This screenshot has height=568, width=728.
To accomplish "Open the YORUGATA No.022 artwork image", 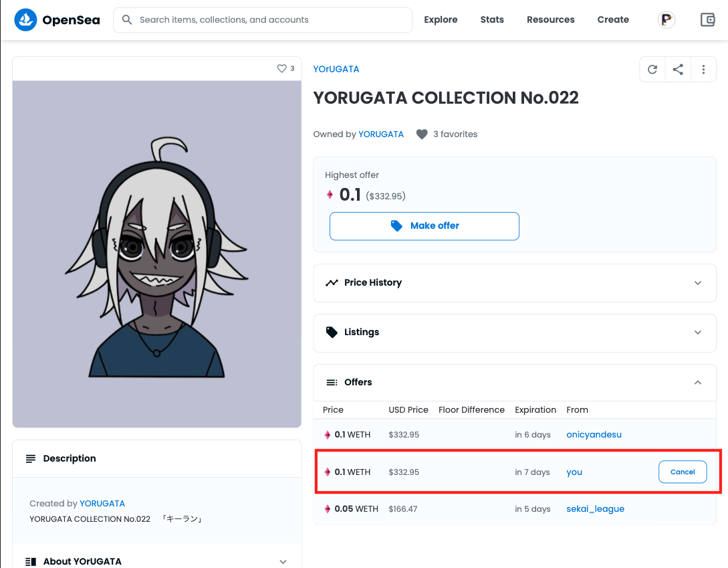I will point(157,254).
